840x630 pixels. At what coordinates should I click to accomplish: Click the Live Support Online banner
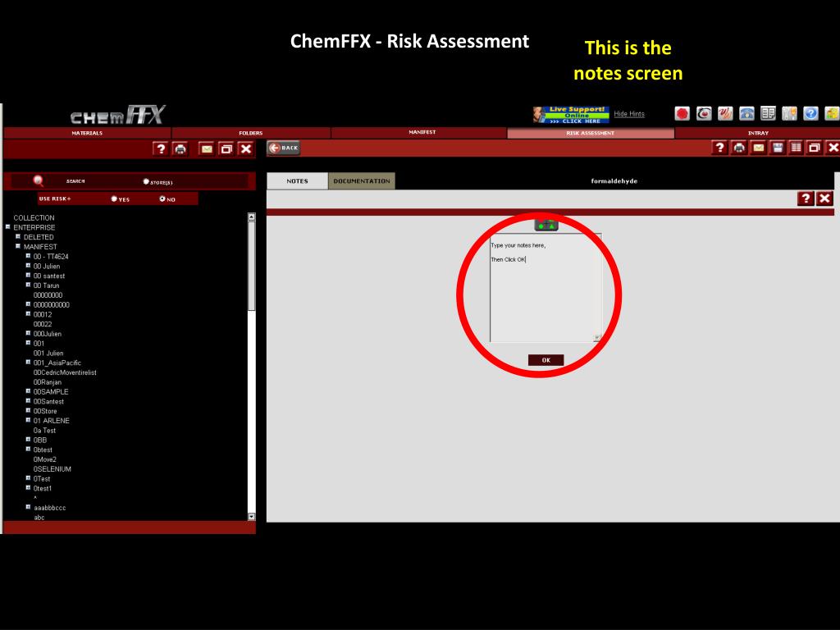click(x=571, y=115)
